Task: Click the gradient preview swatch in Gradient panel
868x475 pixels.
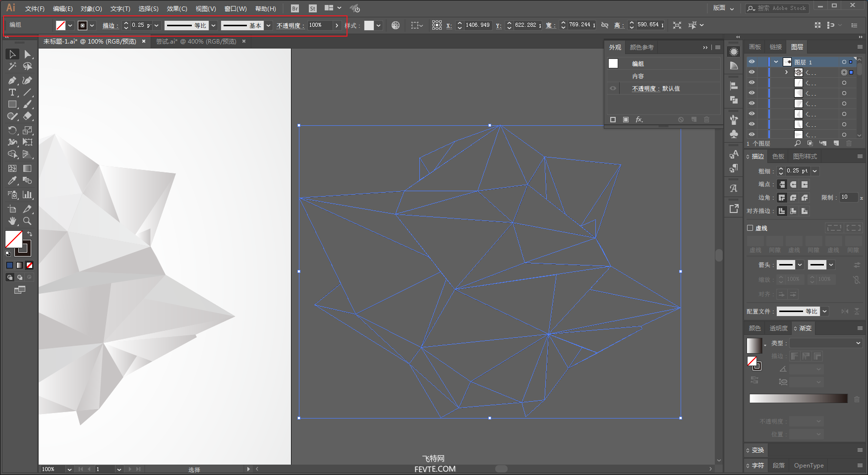Action: click(754, 345)
